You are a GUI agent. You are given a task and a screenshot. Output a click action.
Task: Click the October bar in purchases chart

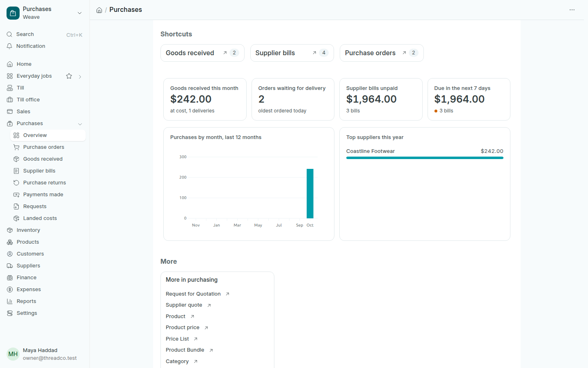click(x=310, y=193)
